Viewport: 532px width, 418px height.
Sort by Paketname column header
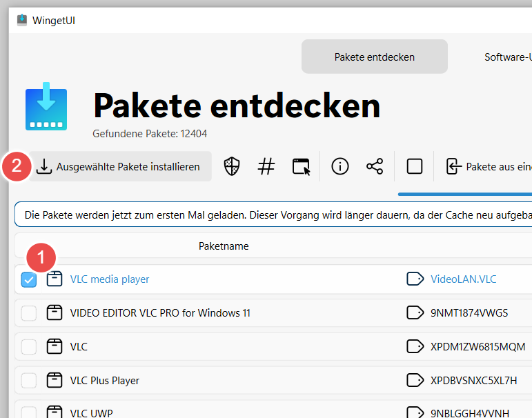[x=224, y=246]
